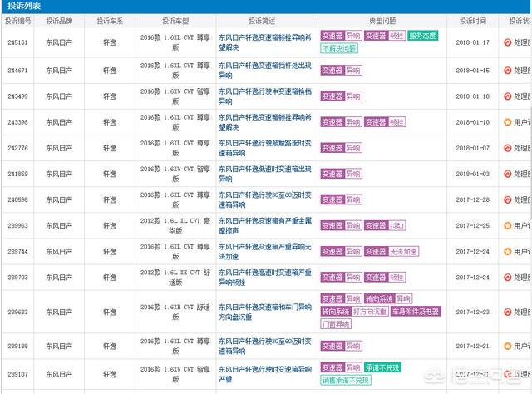Open complaint 245161 summary link 变速箱顿挫异响希望解决
The height and width of the screenshot is (394, 532).
click(x=265, y=42)
